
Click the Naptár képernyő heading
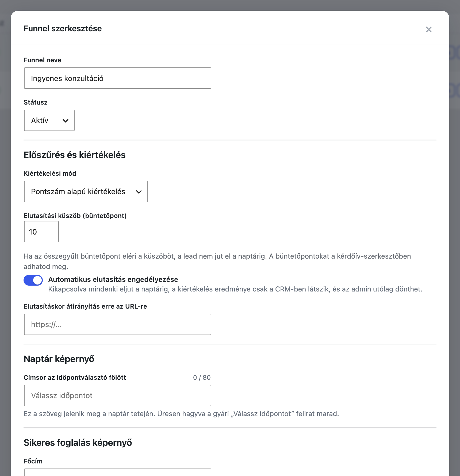[x=59, y=359]
